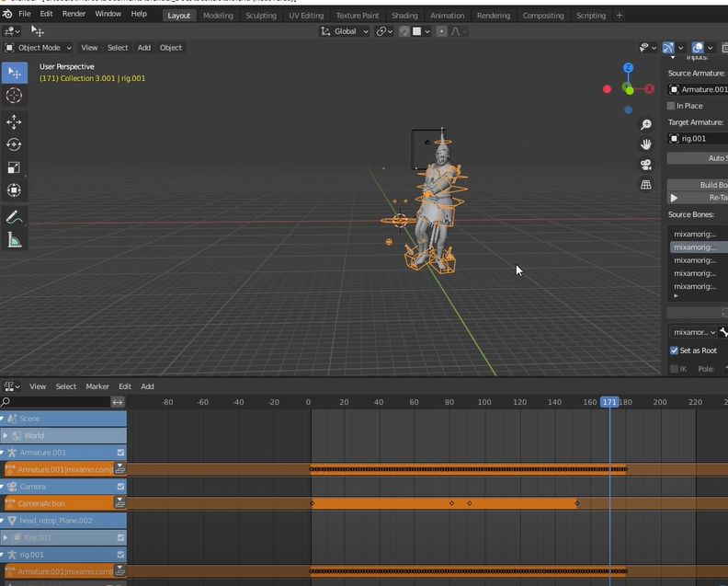This screenshot has width=728, height=586.
Task: Click the camera view icon in viewport
Action: pos(646,164)
